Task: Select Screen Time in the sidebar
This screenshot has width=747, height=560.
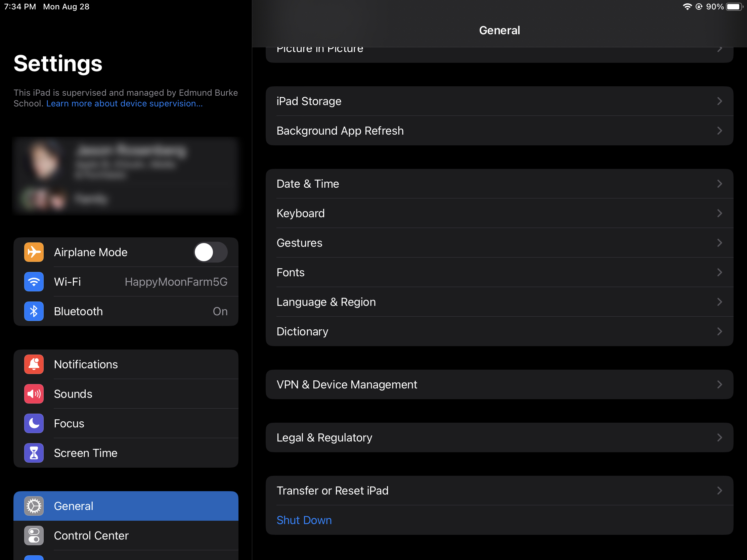Action: click(x=126, y=453)
